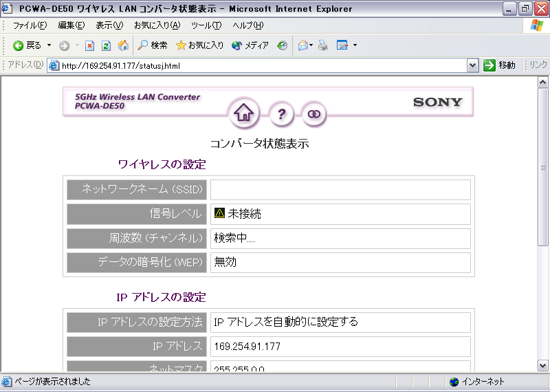550x392 pixels.
Task: Print the page with the printer icon
Action: pyautogui.click(x=323, y=45)
